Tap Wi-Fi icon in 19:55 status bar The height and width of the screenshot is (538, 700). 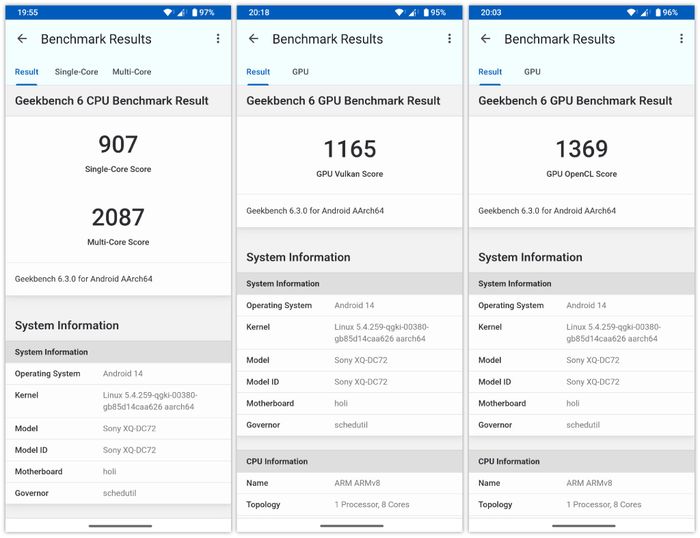tap(168, 13)
